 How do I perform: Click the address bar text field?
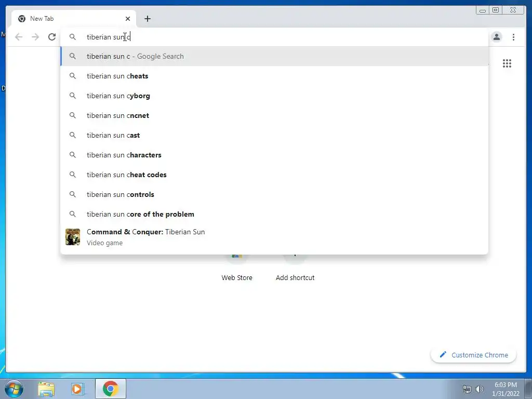(x=274, y=37)
